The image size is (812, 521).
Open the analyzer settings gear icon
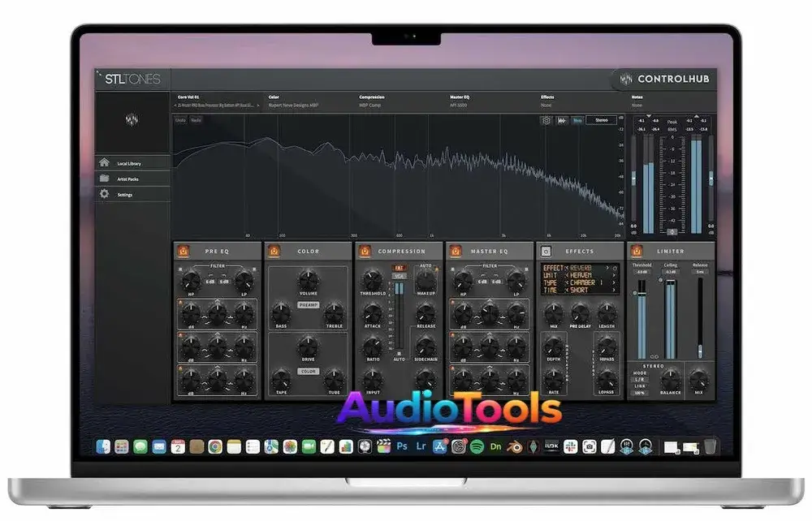point(546,118)
